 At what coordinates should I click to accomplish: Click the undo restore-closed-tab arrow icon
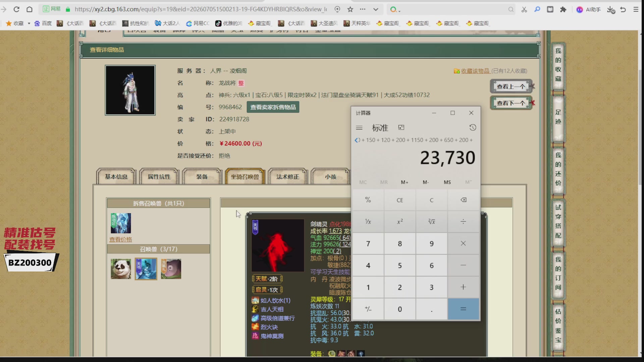click(623, 9)
